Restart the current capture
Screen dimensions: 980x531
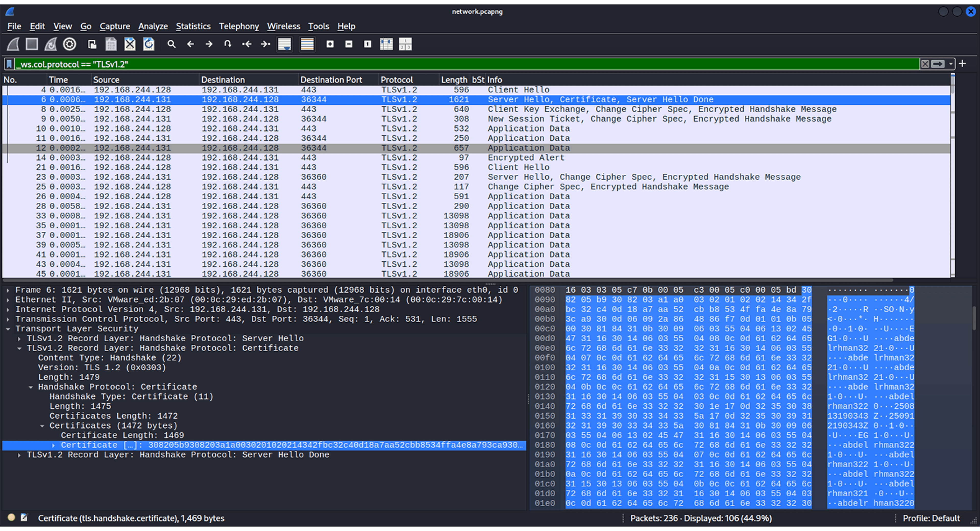pyautogui.click(x=50, y=44)
